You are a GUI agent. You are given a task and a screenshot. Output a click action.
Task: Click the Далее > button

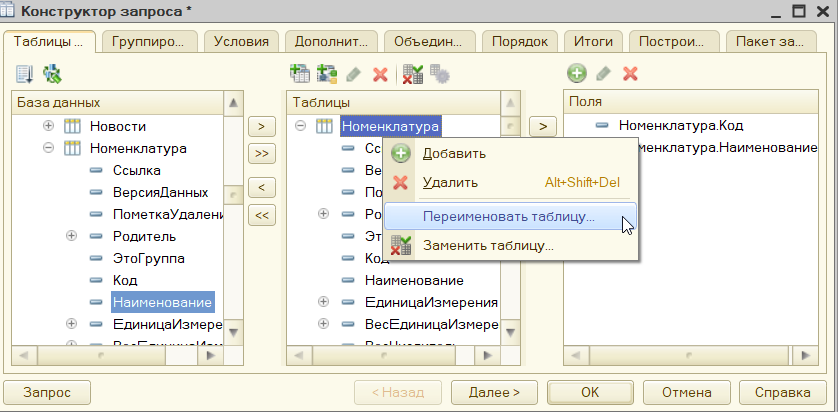pyautogui.click(x=494, y=393)
